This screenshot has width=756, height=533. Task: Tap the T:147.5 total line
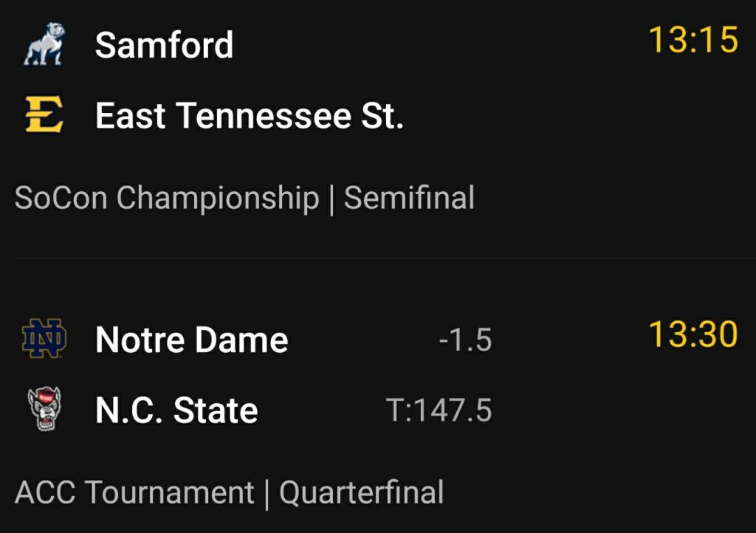(x=439, y=410)
